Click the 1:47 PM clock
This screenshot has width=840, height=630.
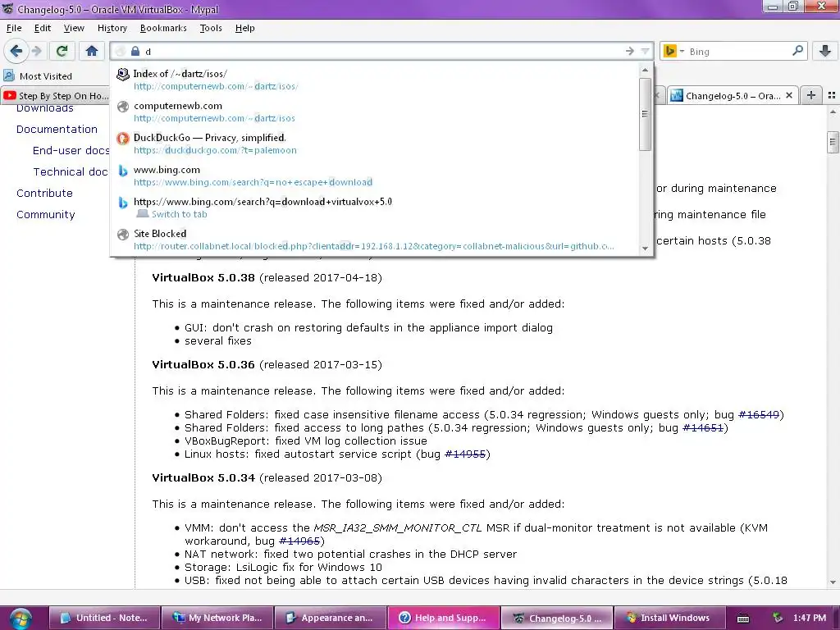(810, 618)
